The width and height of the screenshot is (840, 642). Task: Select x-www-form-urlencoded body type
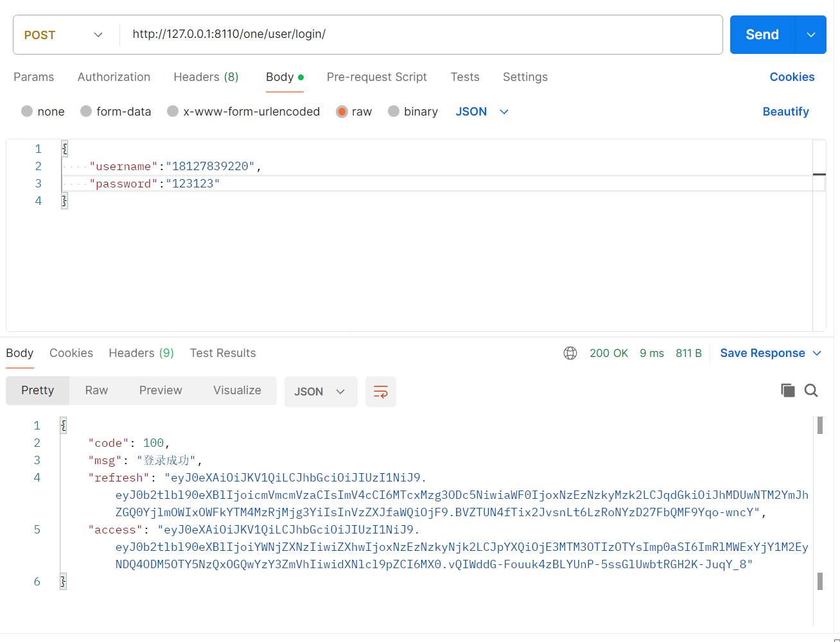pos(243,112)
